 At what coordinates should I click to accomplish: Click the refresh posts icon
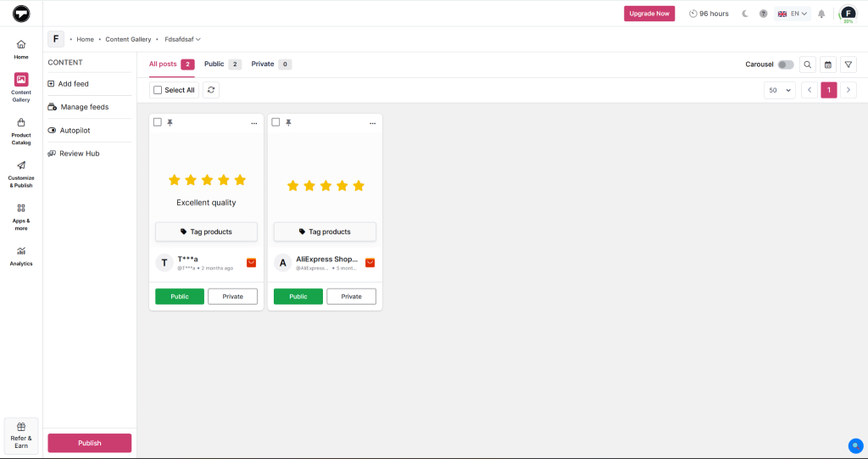click(211, 90)
